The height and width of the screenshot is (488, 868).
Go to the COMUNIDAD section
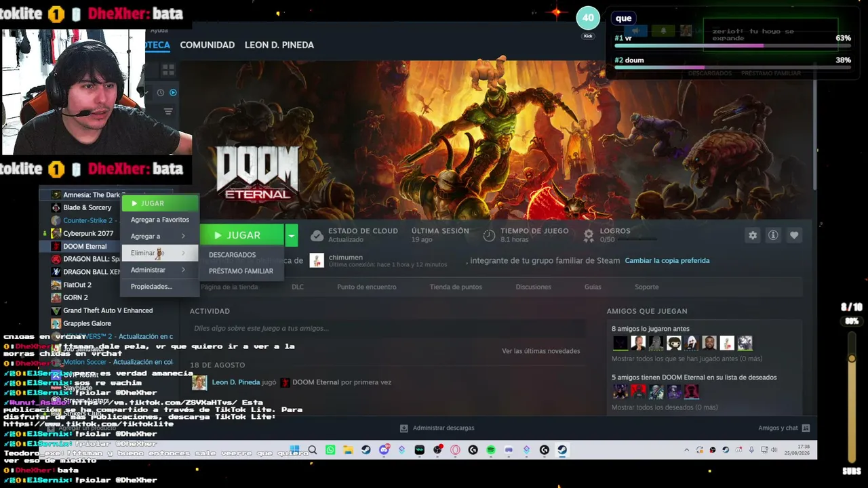tap(208, 45)
